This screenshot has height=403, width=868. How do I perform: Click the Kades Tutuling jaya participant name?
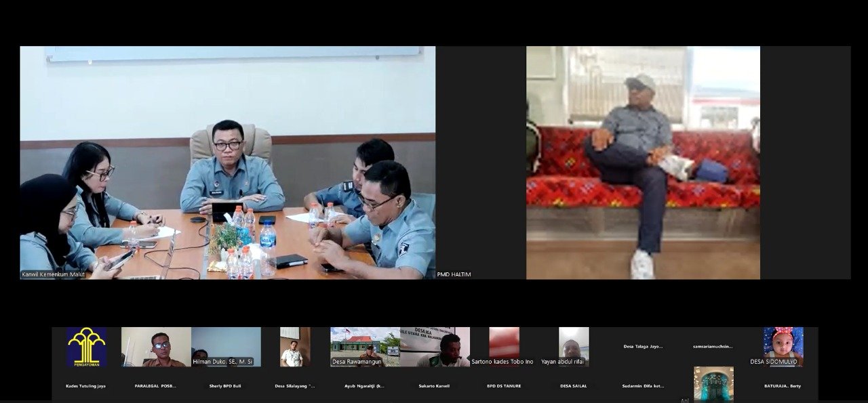pyautogui.click(x=85, y=386)
